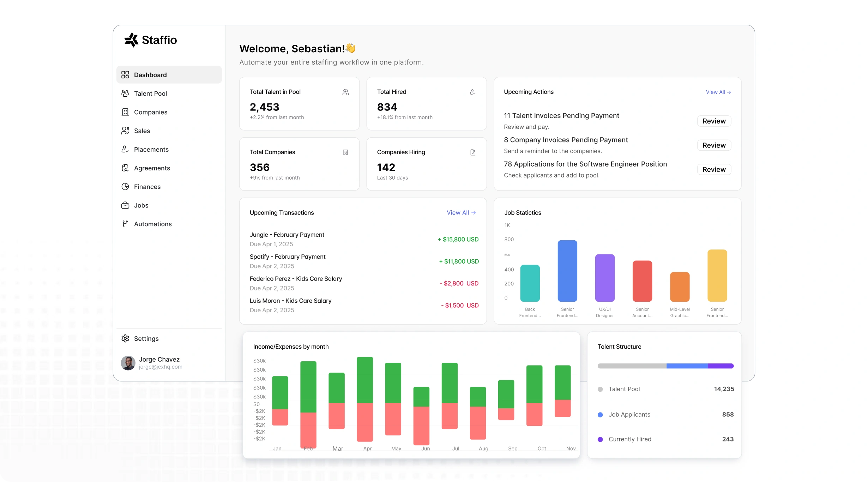Open the Finances pie chart icon
The width and height of the screenshot is (868, 482).
coord(125,187)
